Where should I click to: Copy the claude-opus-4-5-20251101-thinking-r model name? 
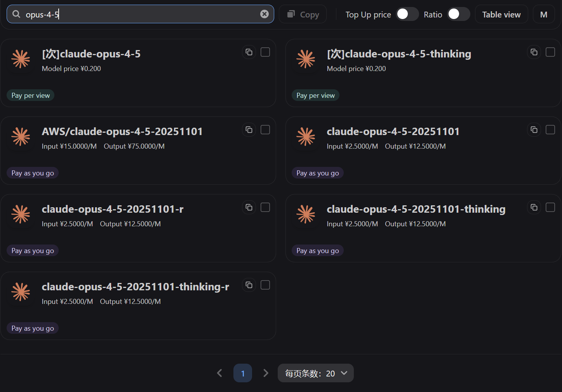[x=249, y=285]
